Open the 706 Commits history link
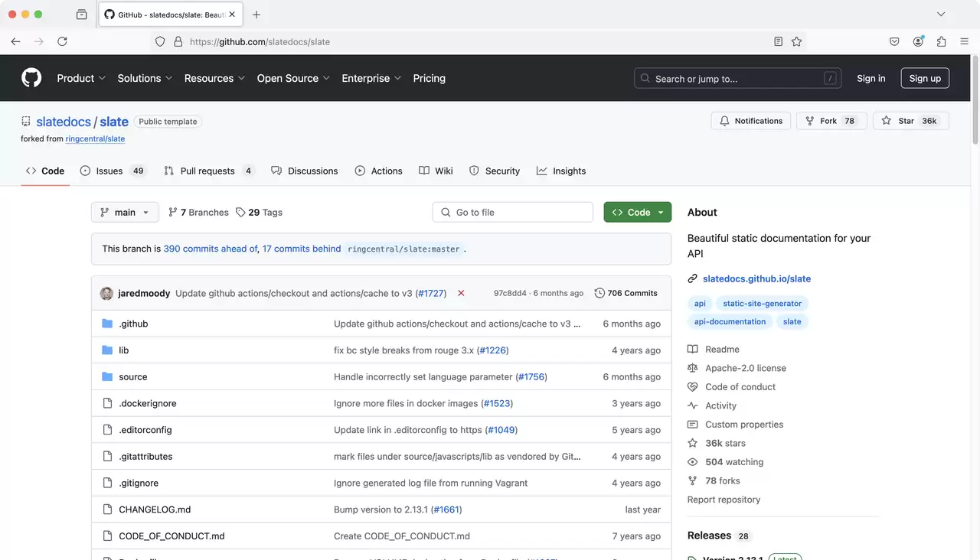This screenshot has width=980, height=560. (x=626, y=293)
